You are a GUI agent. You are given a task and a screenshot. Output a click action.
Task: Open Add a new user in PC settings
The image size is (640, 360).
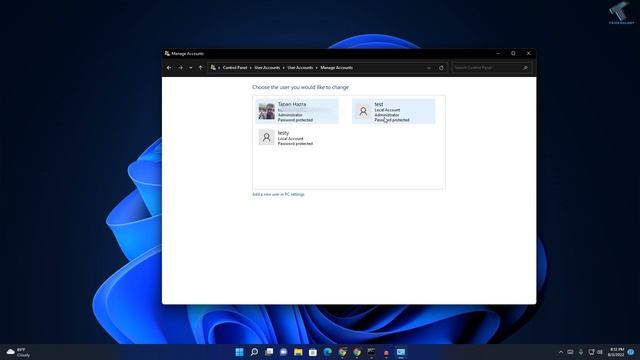pyautogui.click(x=278, y=194)
